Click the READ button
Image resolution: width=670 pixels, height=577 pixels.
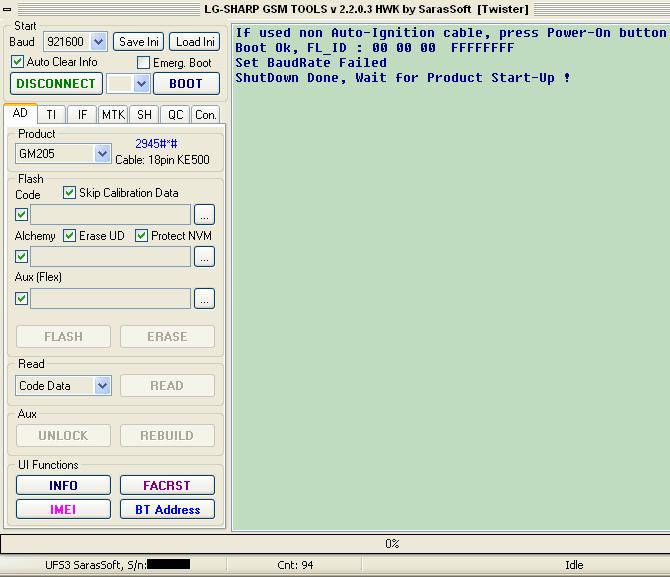coord(167,386)
